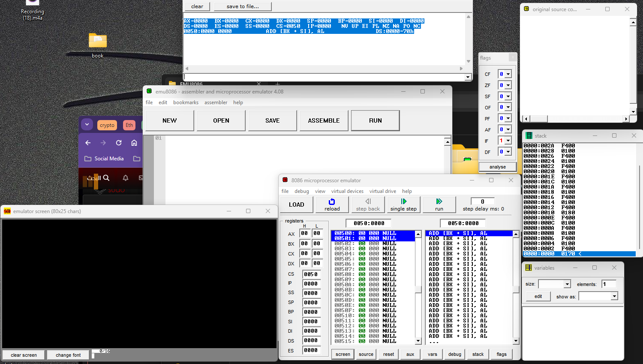Click the analyse button in flags
The width and height of the screenshot is (643, 364).
pos(498,167)
